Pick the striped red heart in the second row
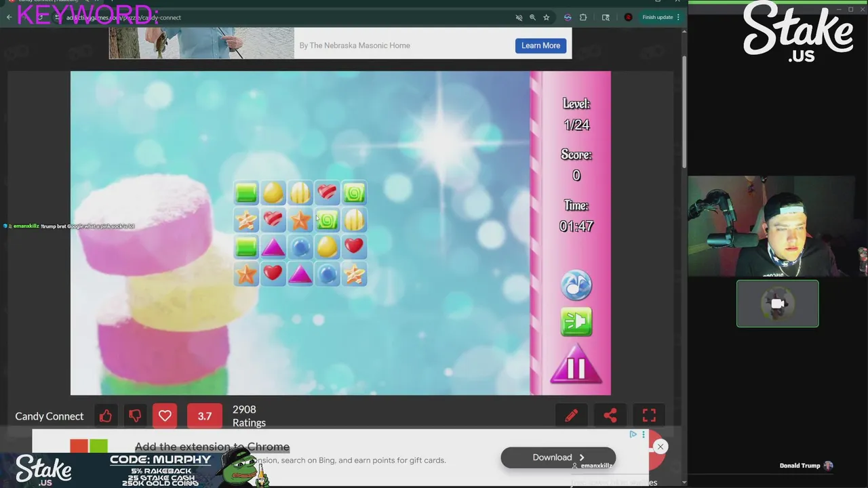Screen dimensions: 868x488 coord(273,220)
